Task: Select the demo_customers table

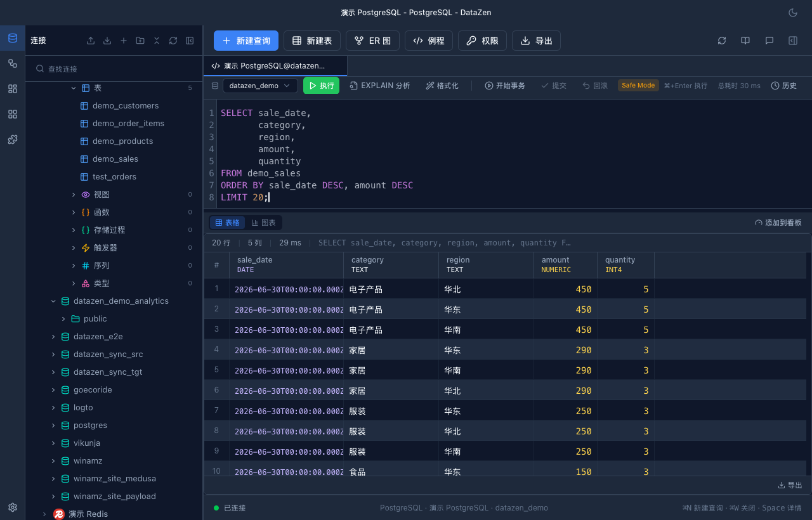Action: [114, 106]
